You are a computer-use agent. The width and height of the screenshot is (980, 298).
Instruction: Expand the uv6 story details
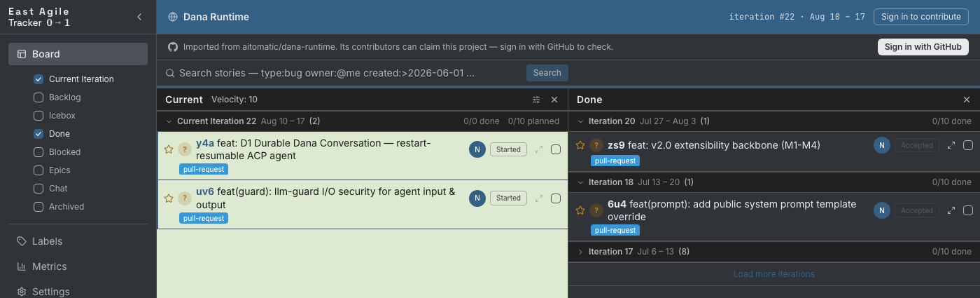pos(539,198)
